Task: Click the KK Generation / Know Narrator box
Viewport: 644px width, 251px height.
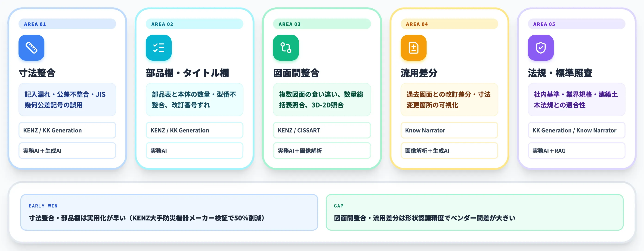Action: pyautogui.click(x=576, y=130)
